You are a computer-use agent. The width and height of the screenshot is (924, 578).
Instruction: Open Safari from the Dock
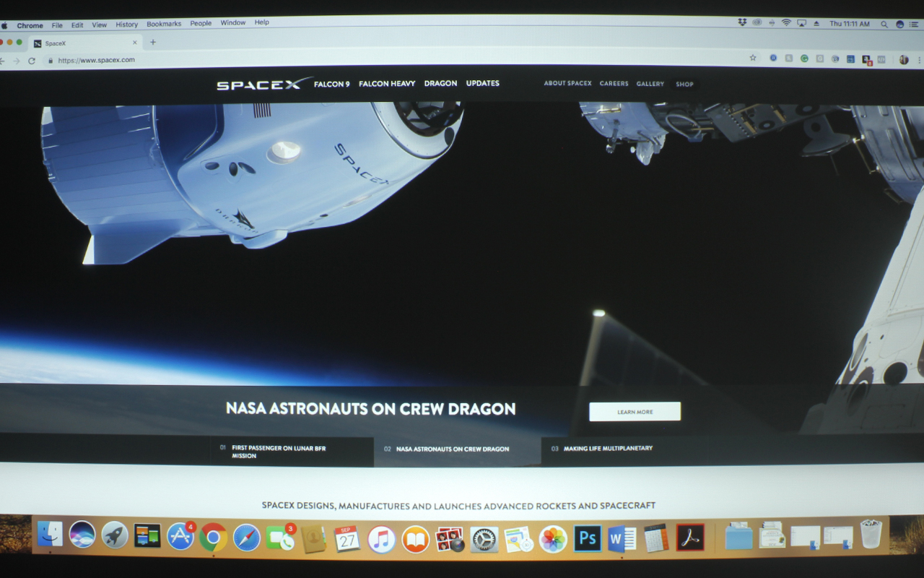[247, 538]
